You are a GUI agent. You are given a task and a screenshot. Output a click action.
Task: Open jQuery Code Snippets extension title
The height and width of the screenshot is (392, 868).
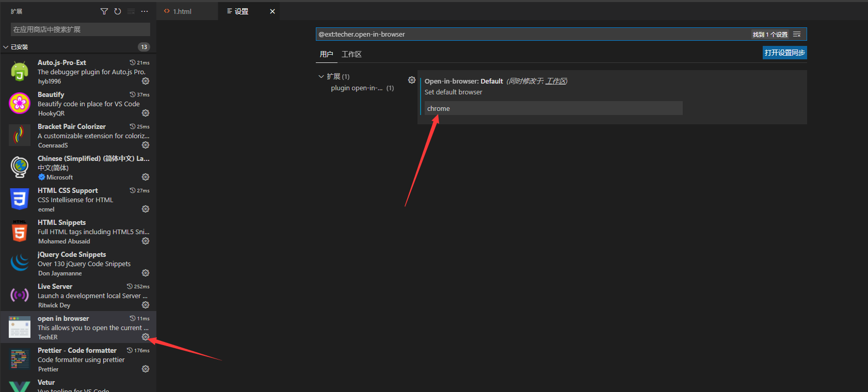72,254
